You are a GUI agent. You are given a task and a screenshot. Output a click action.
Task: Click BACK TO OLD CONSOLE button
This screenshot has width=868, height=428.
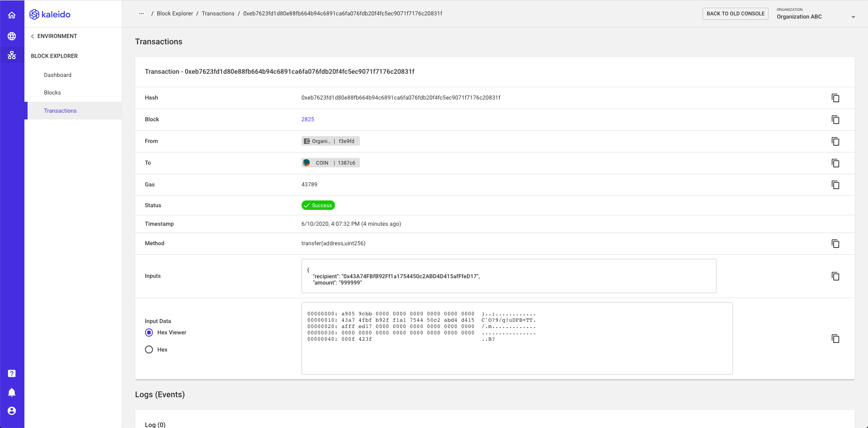pyautogui.click(x=735, y=14)
